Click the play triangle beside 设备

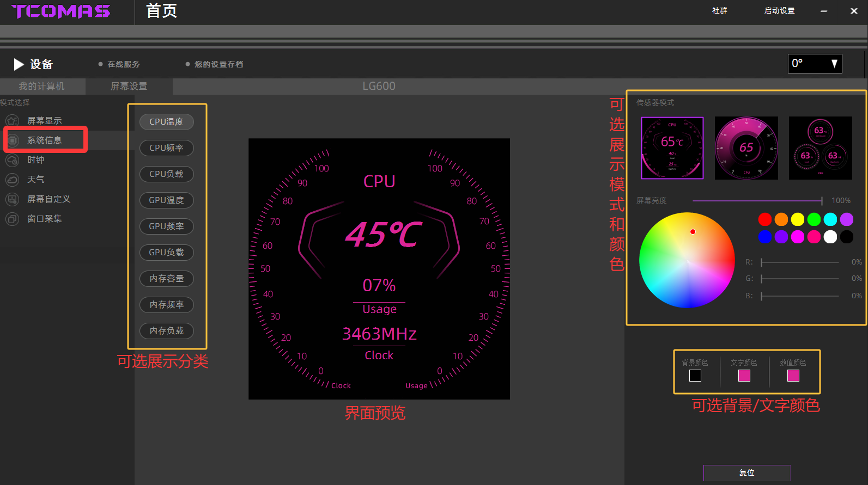coord(19,64)
